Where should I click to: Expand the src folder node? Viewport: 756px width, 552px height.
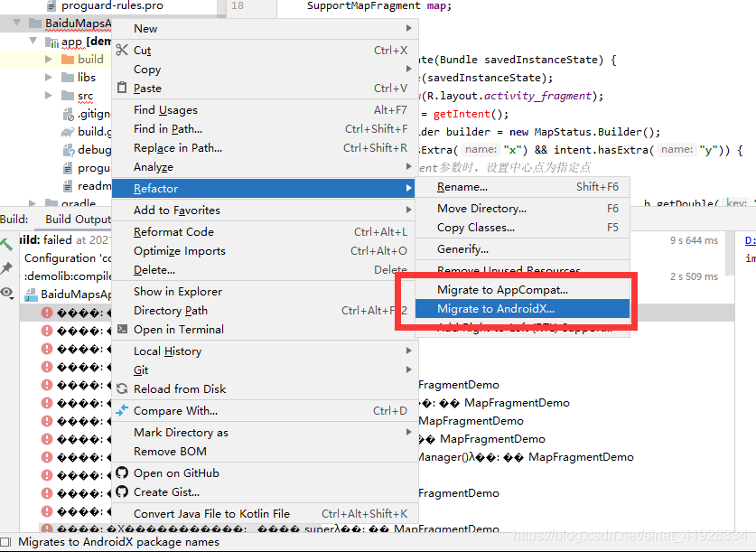[x=49, y=96]
